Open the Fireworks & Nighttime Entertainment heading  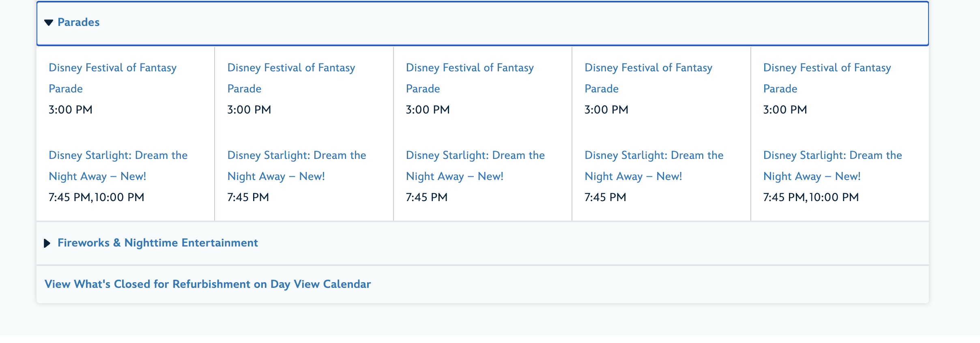click(x=157, y=243)
